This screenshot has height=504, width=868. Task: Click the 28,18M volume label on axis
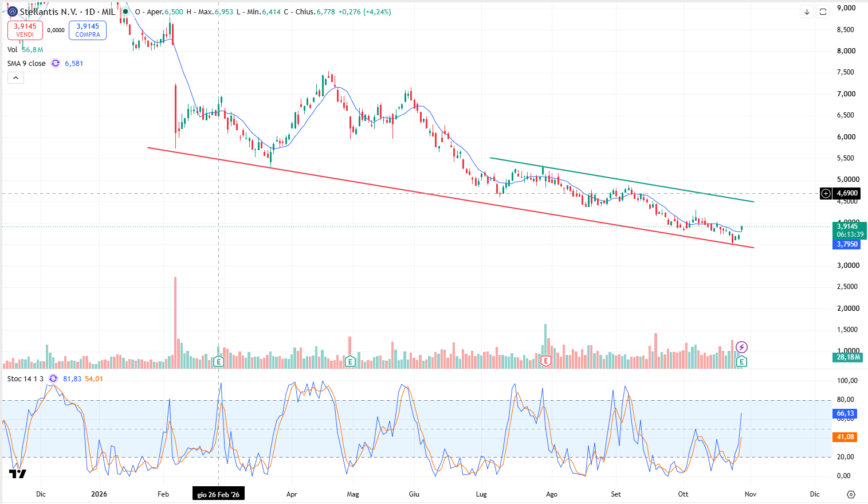click(848, 357)
